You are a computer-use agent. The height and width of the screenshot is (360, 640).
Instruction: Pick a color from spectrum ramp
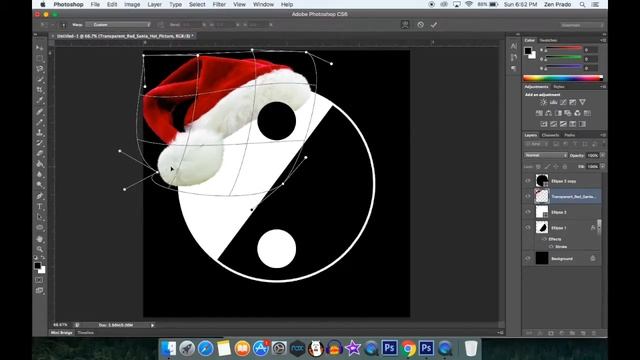[563, 78]
